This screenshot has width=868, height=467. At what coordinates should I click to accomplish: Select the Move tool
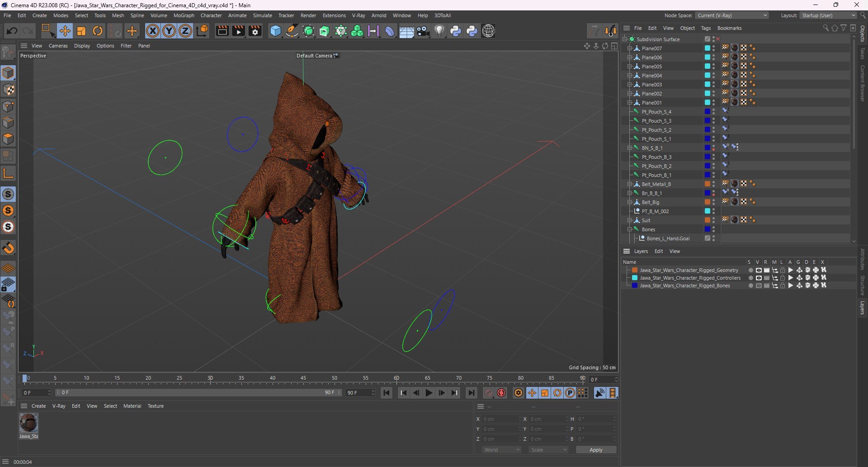click(65, 31)
